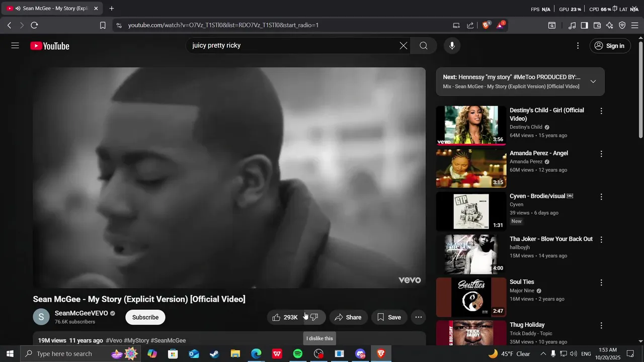Open YouTube settings three-dot menu
The width and height of the screenshot is (644, 362).
578,46
